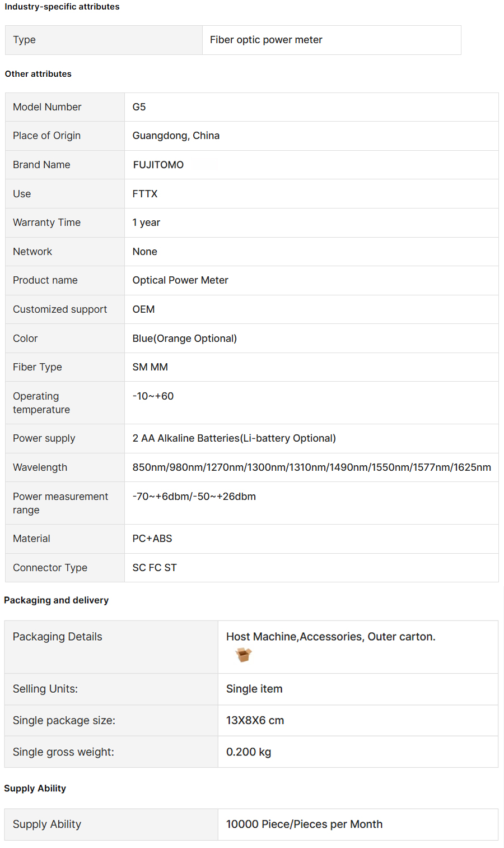Screen dimensions: 504x848
Task: Click the Connector Type value SC FC ST
Action: (x=155, y=568)
